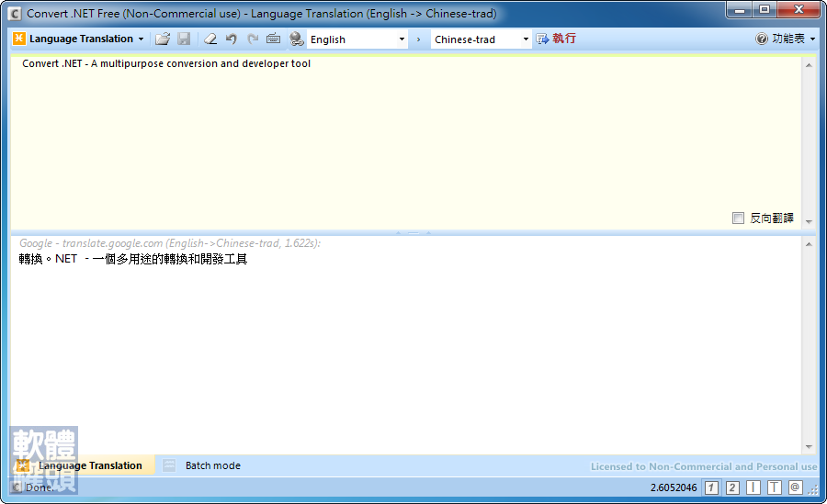The height and width of the screenshot is (504, 827).
Task: Click the swap arrow between language boxes
Action: point(419,39)
